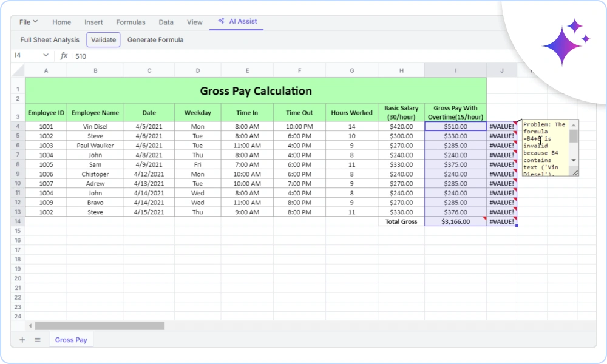Click the fx function icon beside formula bar

(x=64, y=56)
